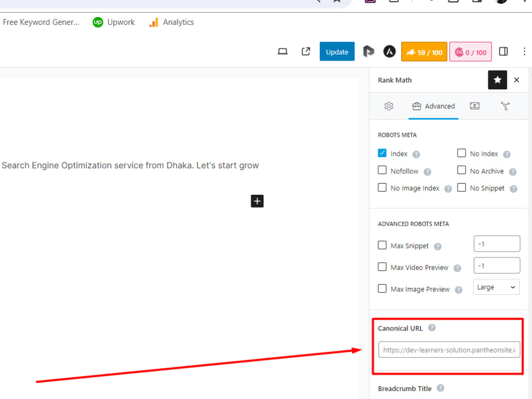Open the Free Keyword Generator bookmark

point(41,22)
